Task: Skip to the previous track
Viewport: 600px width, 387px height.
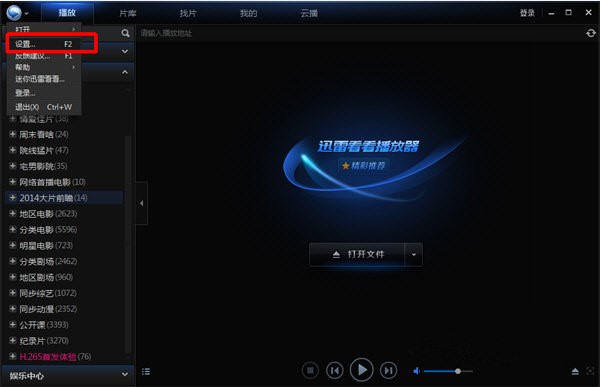Action: coord(335,371)
